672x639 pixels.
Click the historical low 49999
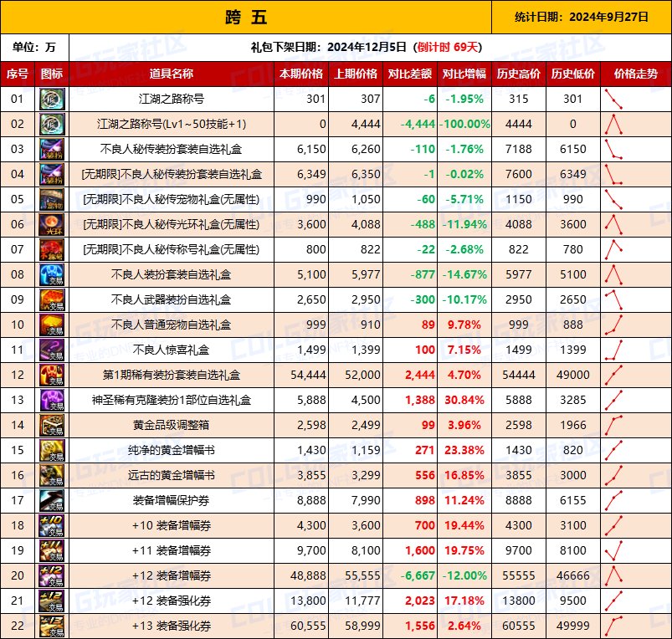point(573,626)
